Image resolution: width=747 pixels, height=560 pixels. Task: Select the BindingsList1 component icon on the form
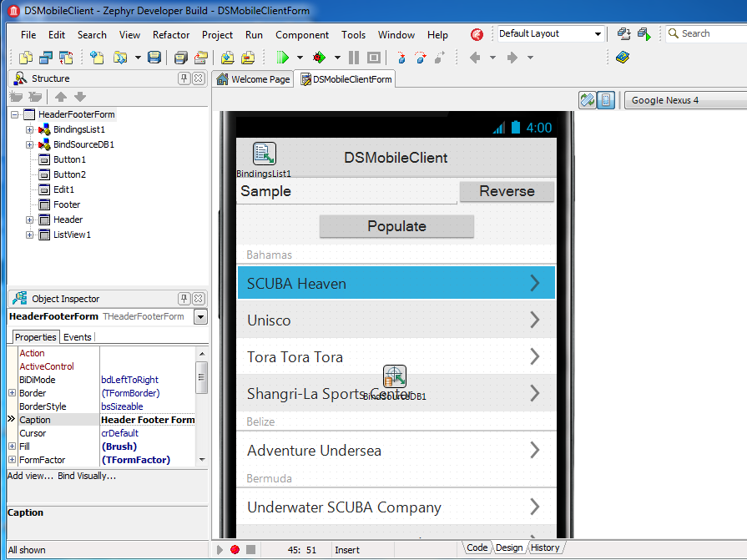tap(265, 154)
